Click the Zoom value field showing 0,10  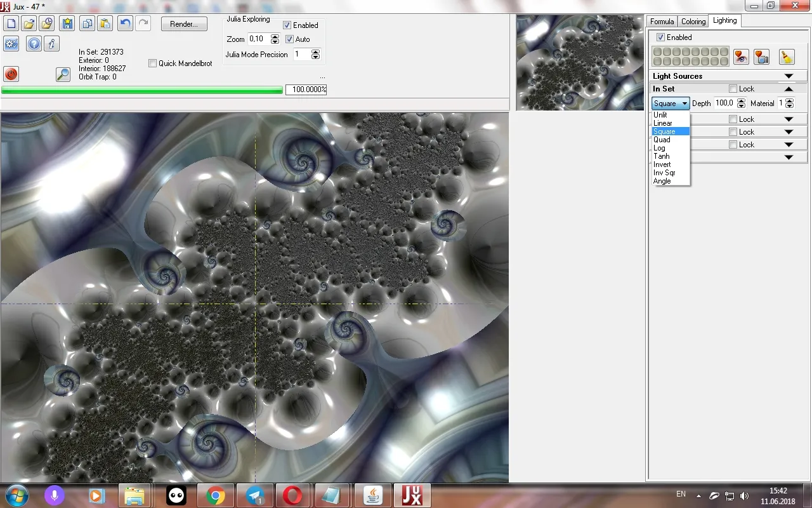click(259, 39)
